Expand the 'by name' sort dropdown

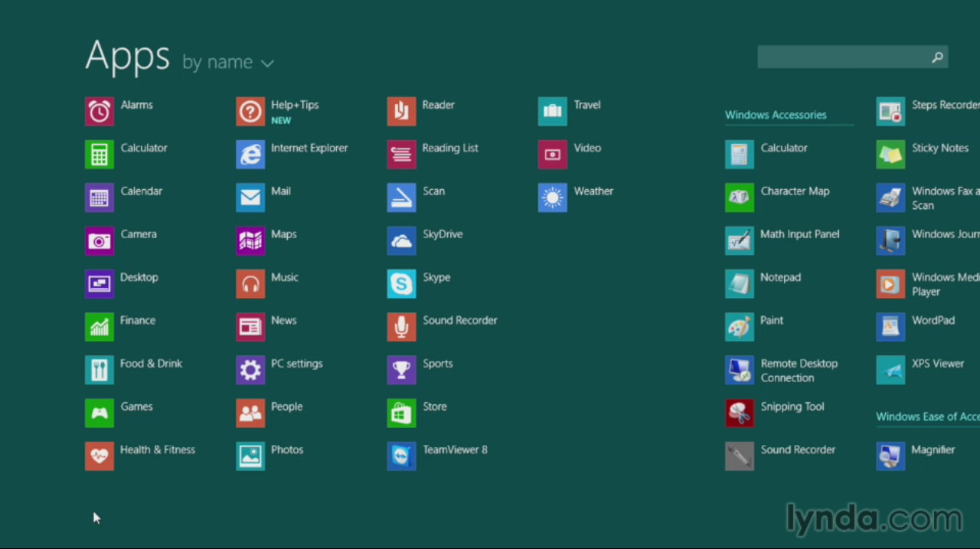(x=228, y=63)
